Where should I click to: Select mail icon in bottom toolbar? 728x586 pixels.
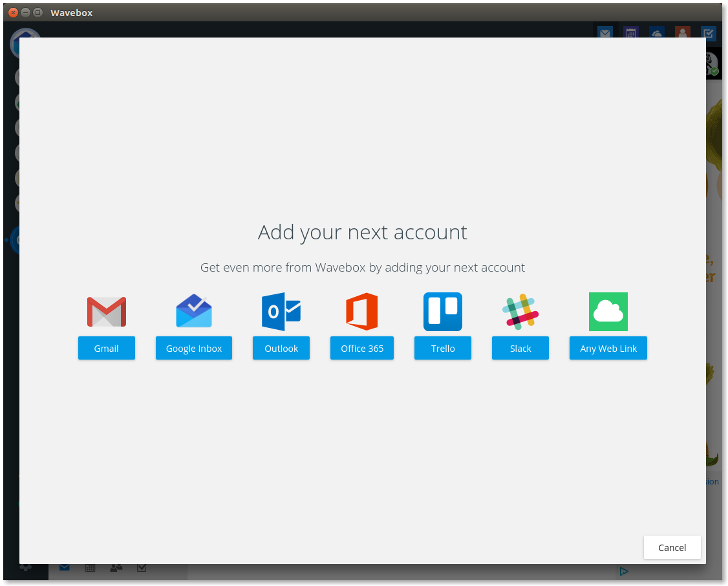(65, 567)
